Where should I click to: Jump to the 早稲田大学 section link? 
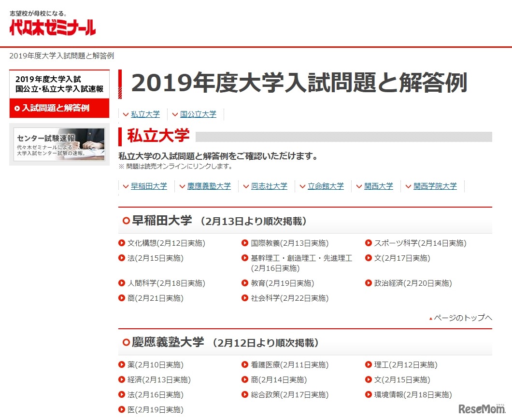(x=149, y=186)
